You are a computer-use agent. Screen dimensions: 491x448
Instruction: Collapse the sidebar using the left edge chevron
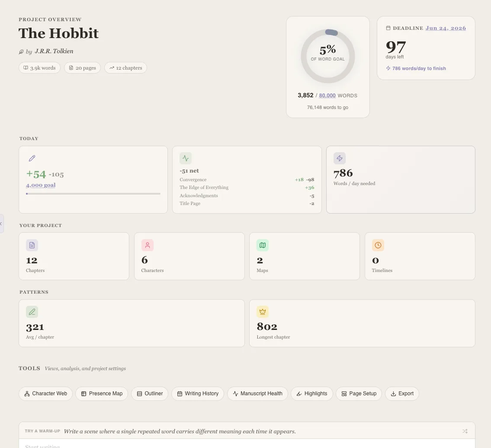pos(2,224)
